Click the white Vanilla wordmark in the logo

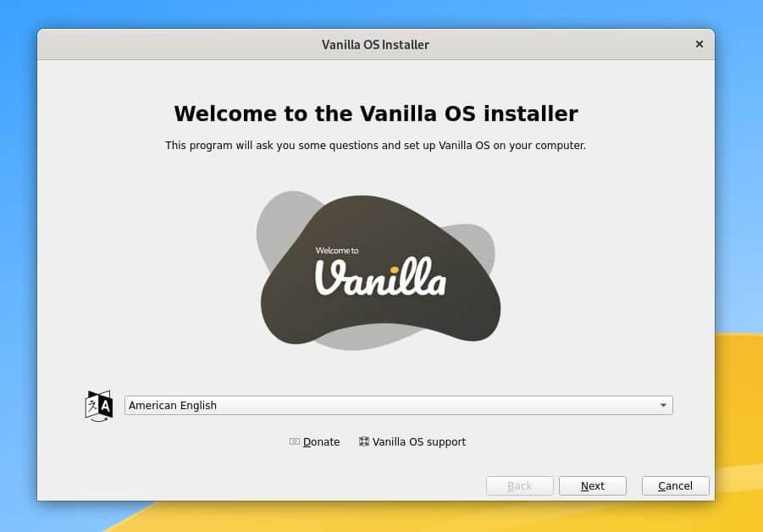pos(380,276)
